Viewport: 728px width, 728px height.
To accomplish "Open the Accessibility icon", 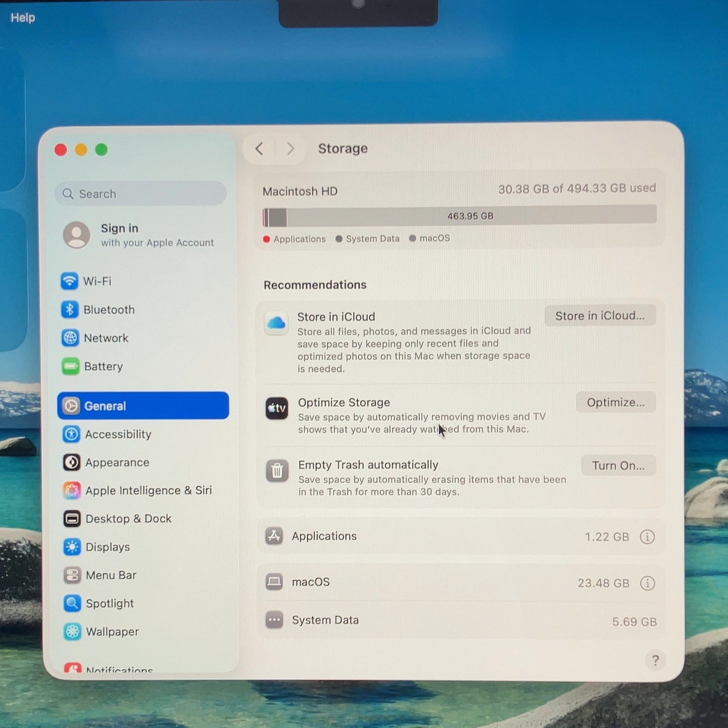I will pyautogui.click(x=72, y=434).
